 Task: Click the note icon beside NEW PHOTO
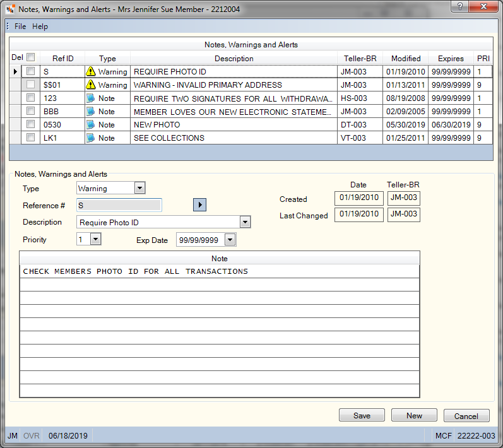(x=91, y=125)
